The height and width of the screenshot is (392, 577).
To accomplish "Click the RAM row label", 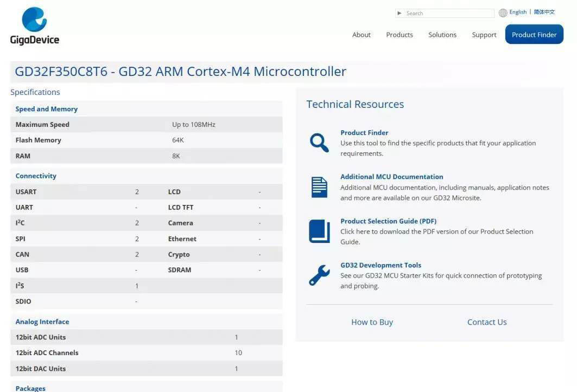I will point(23,156).
